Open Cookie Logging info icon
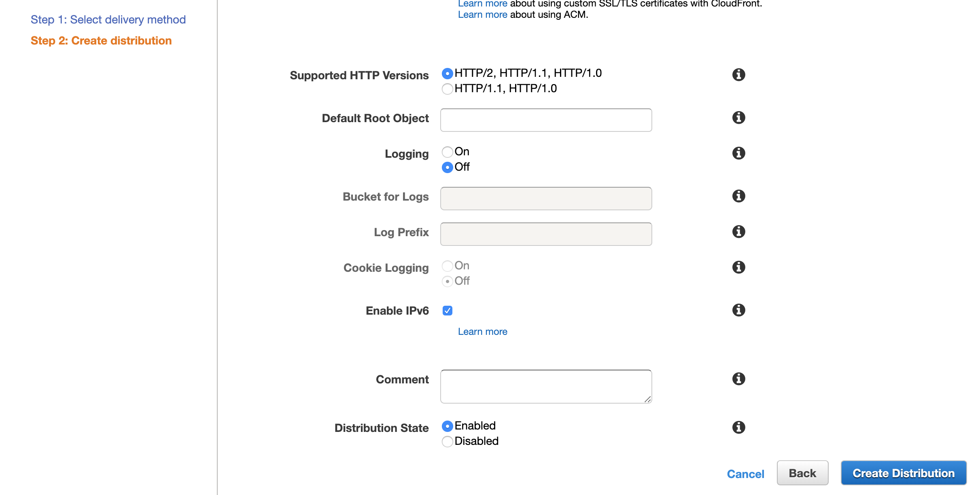Screen dimensions: 980x495 coord(738,267)
